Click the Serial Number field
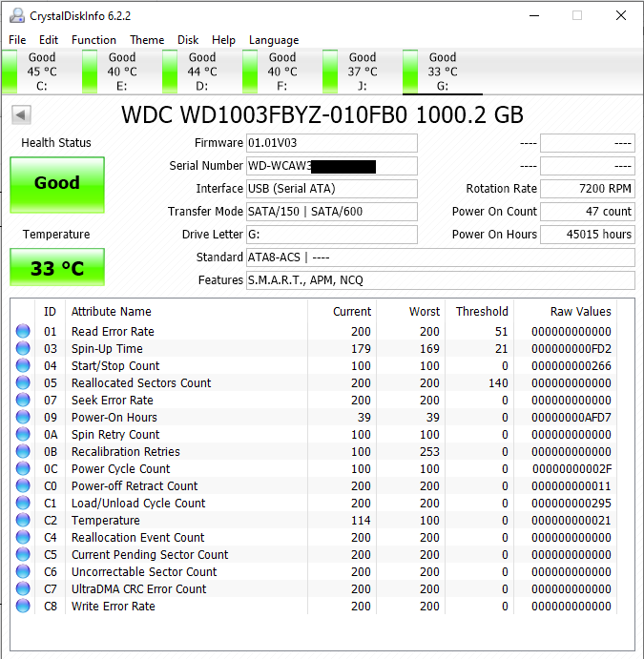Image resolution: width=644 pixels, height=659 pixels. click(x=331, y=166)
